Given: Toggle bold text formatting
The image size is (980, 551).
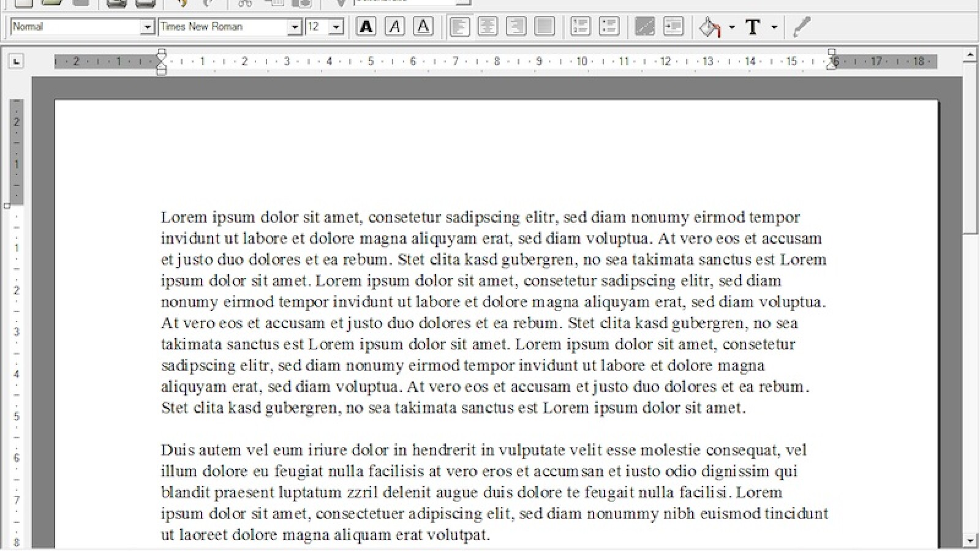Looking at the screenshot, I should click(x=366, y=27).
